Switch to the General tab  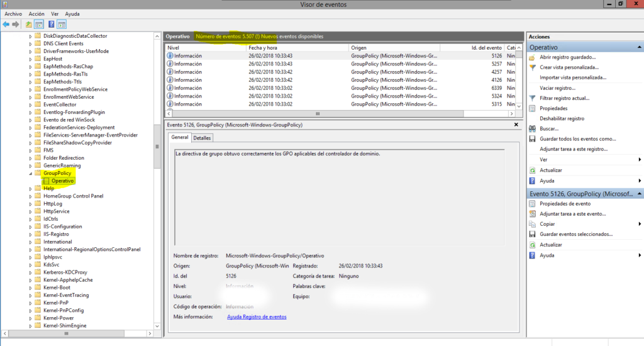pos(180,137)
